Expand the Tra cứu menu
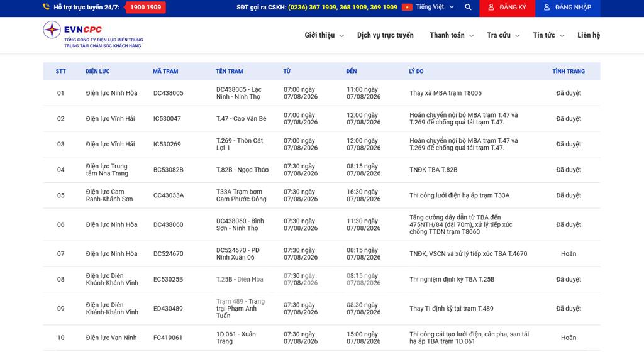This screenshot has height=352, width=644. 504,35
